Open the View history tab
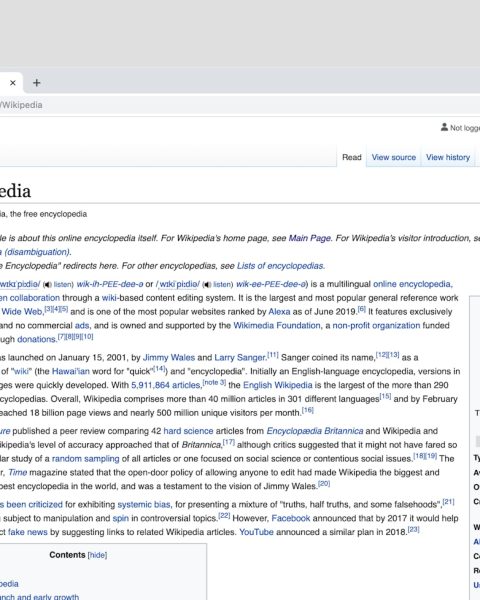This screenshot has width=480, height=600. (448, 157)
